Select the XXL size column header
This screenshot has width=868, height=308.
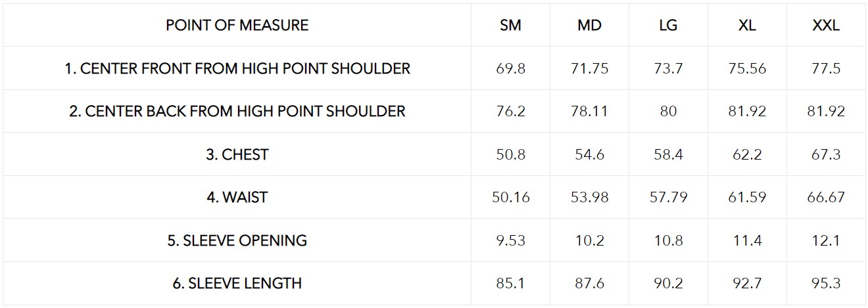pos(826,26)
